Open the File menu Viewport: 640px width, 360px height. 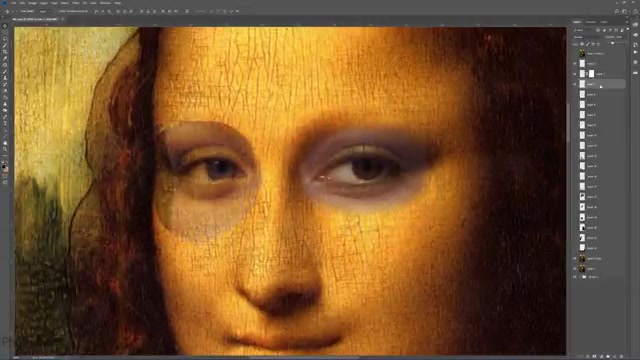pos(13,3)
